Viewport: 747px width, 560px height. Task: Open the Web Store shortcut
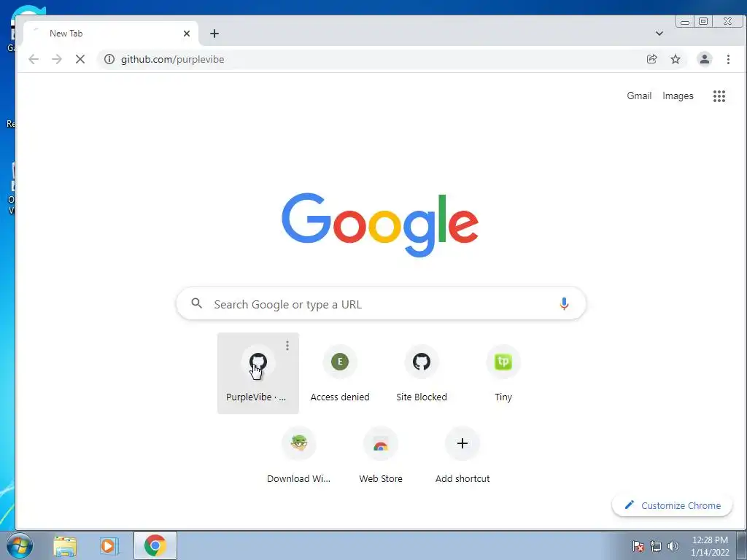coord(381,455)
